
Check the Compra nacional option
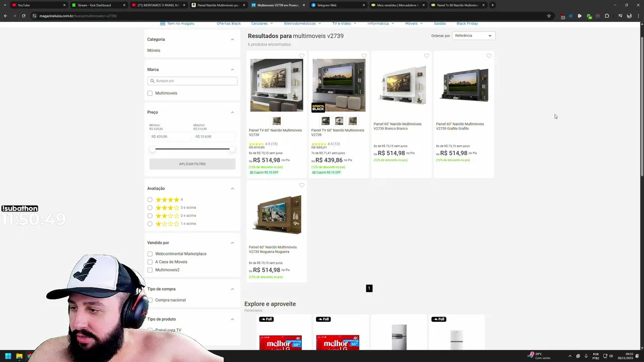(150, 300)
